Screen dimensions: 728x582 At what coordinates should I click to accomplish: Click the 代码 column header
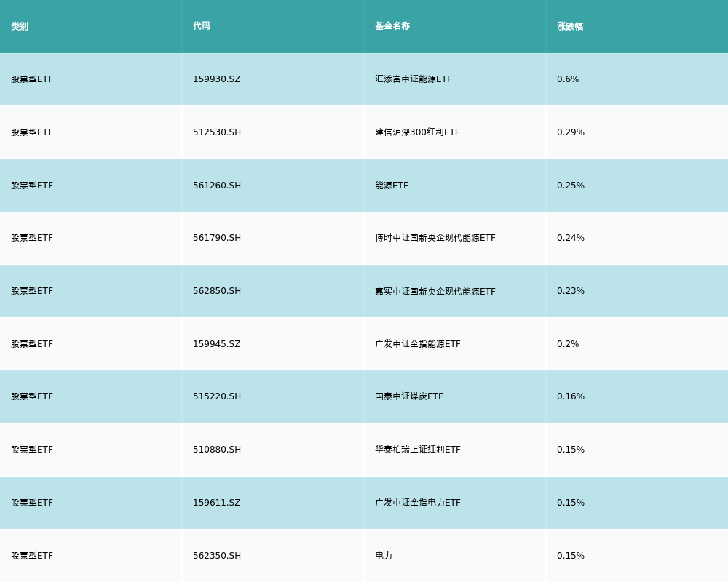coord(202,26)
